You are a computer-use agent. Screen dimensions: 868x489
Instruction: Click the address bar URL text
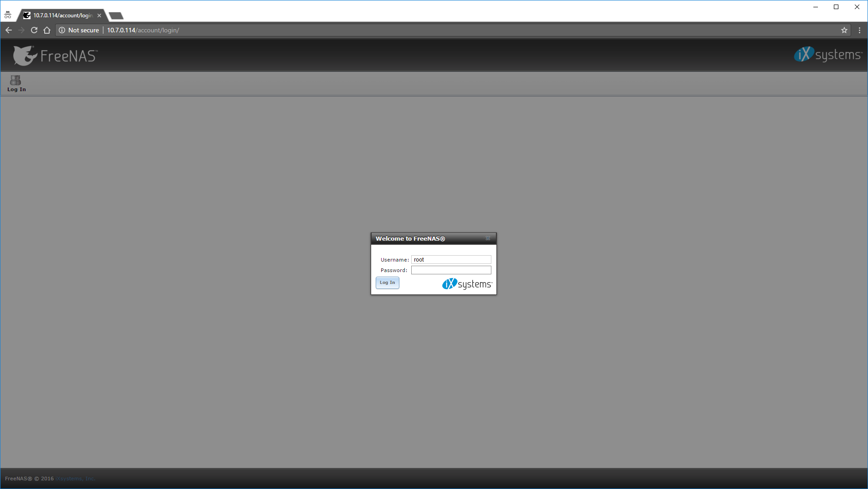[143, 30]
